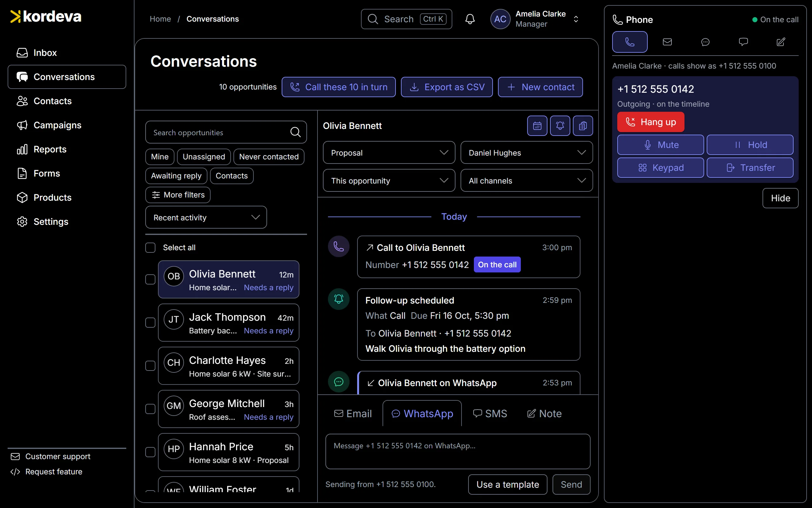Open the Daniel Hughes owner dropdown

tap(527, 153)
